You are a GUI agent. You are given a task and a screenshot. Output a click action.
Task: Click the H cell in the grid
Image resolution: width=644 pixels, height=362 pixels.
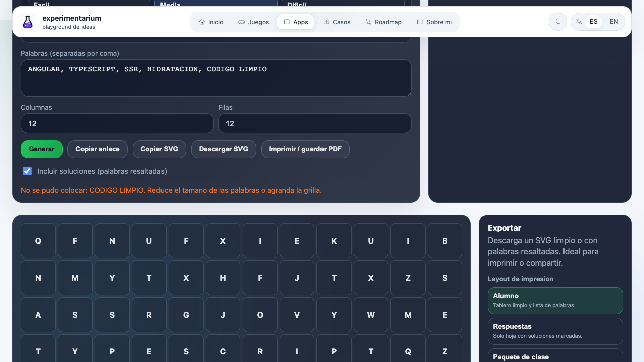(x=223, y=278)
